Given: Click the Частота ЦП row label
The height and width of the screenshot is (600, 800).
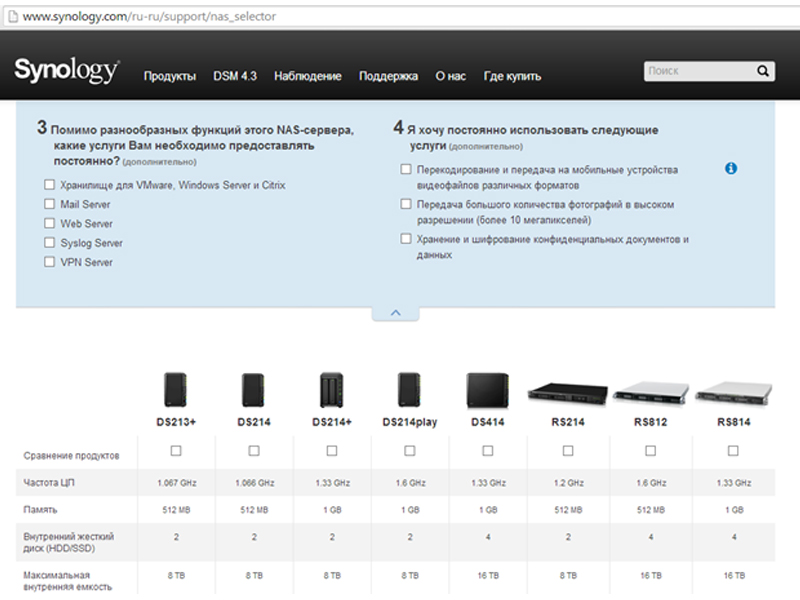Looking at the screenshot, I should coord(48,483).
